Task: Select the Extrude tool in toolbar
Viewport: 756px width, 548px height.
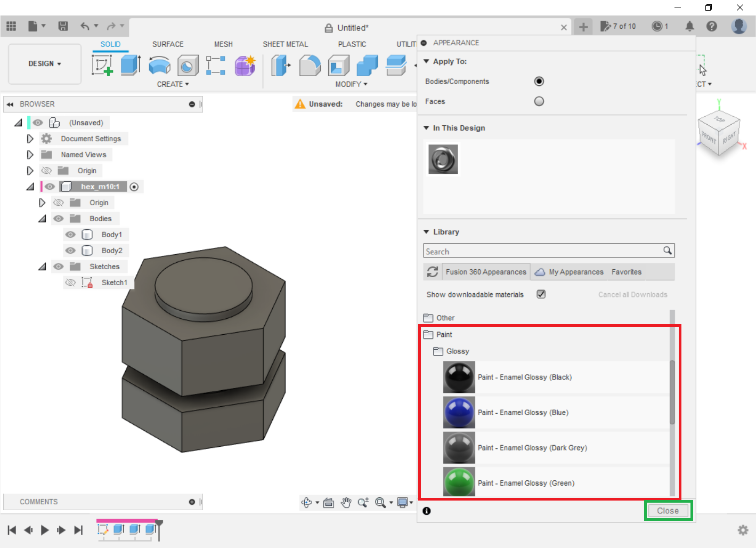Action: tap(131, 66)
